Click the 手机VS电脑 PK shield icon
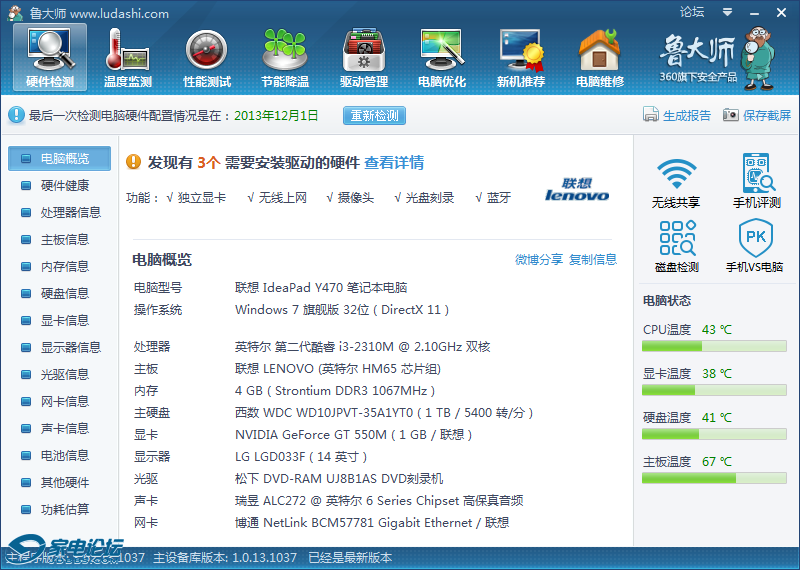 pos(756,237)
